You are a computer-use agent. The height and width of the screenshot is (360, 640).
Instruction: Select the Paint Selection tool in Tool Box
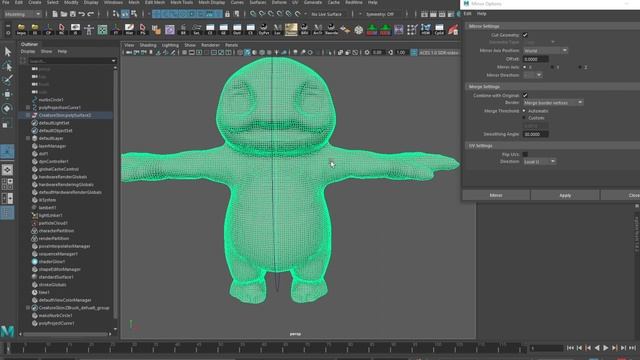click(7, 80)
